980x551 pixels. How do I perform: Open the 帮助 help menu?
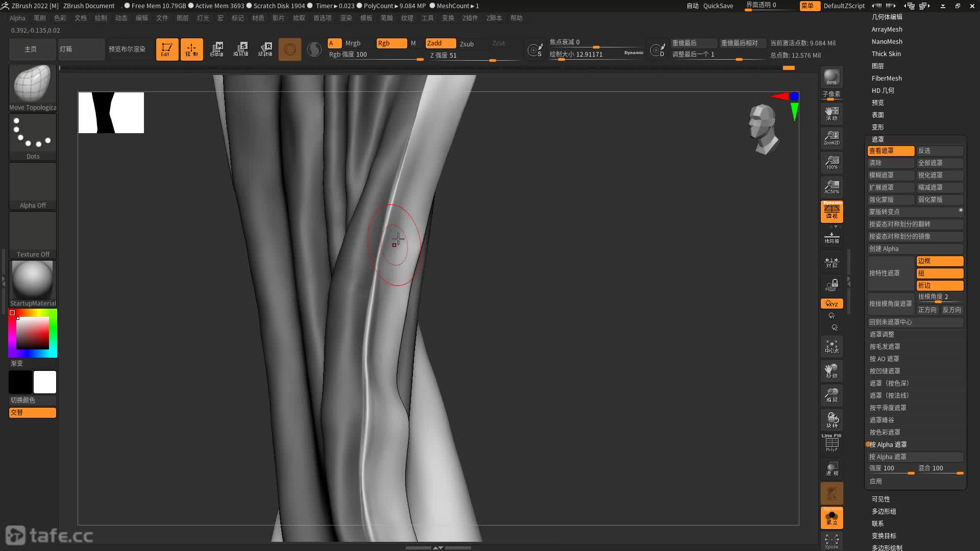517,18
